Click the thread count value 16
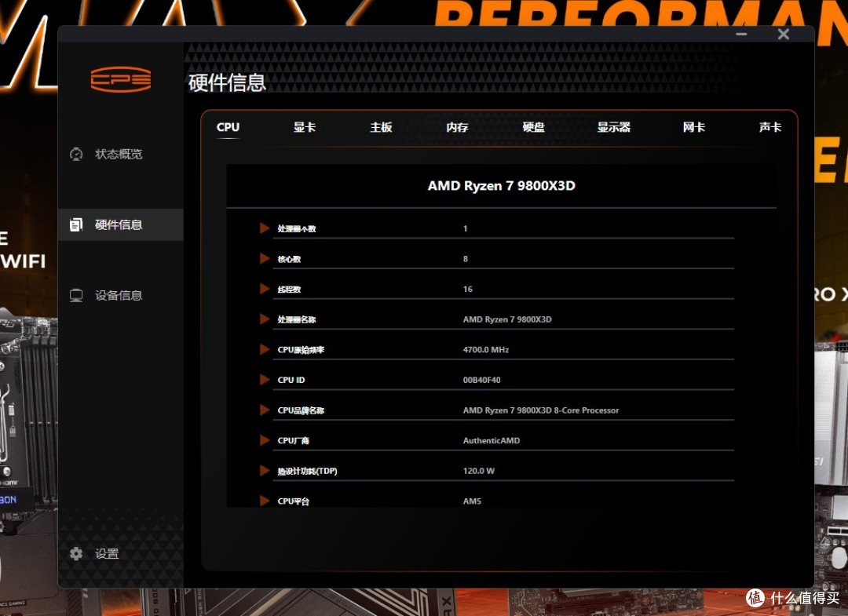Screen dimensions: 848x616 pyautogui.click(x=468, y=289)
